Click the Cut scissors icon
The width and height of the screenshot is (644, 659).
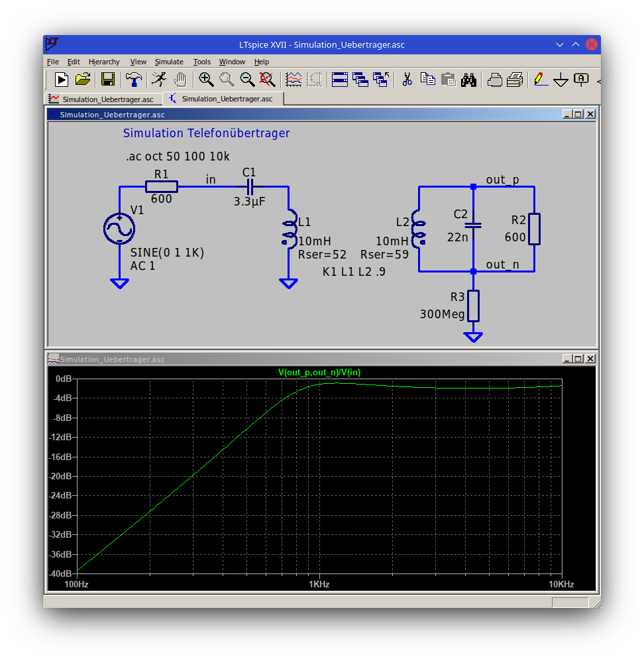coord(407,80)
